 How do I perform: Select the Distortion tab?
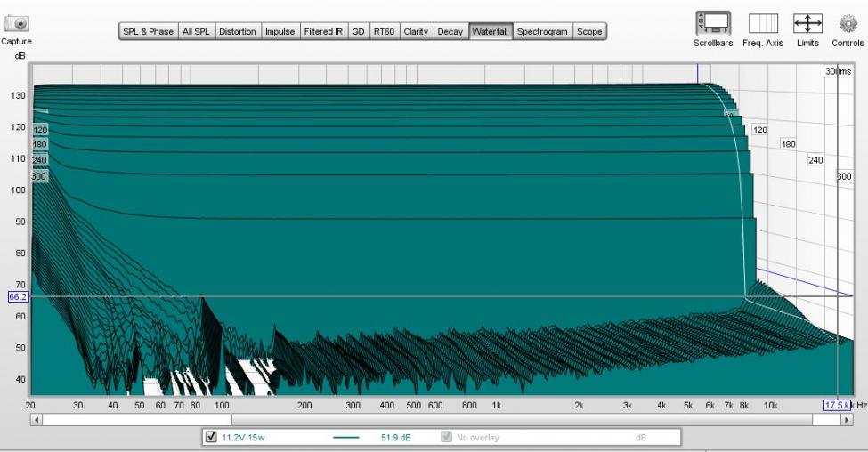tap(237, 31)
